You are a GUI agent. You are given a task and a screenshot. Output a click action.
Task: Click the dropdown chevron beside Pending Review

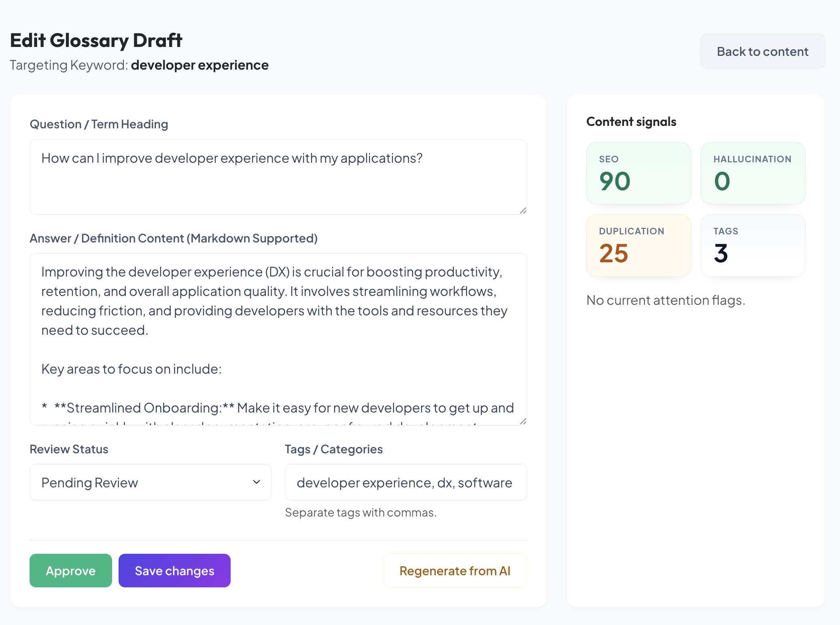(257, 482)
